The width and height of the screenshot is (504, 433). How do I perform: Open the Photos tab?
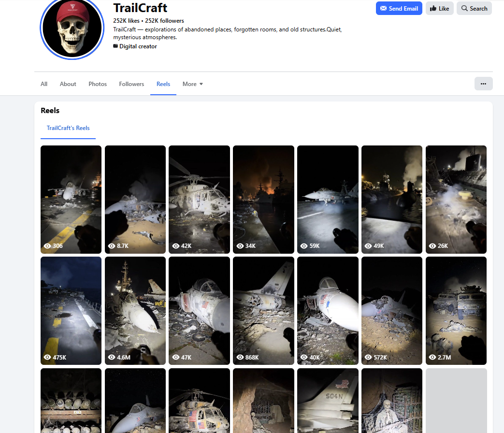[x=98, y=84]
